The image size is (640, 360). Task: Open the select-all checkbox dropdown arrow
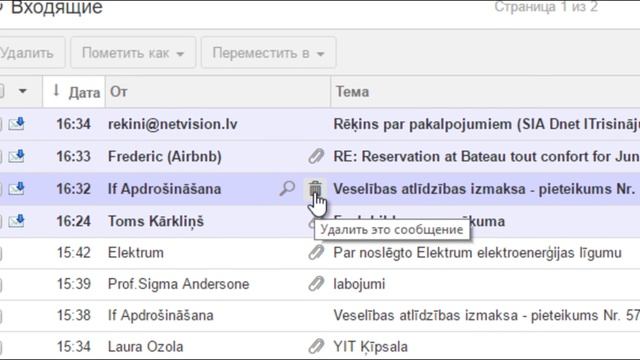(x=22, y=91)
